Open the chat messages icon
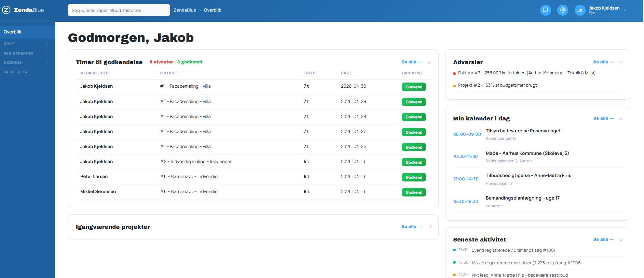The width and height of the screenshot is (644, 278). pyautogui.click(x=545, y=10)
